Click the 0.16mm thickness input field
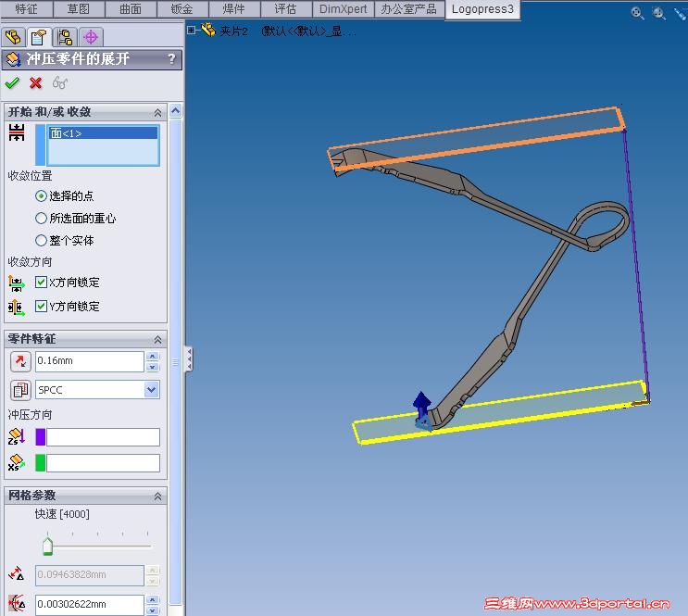This screenshot has width=688, height=616. pyautogui.click(x=90, y=361)
